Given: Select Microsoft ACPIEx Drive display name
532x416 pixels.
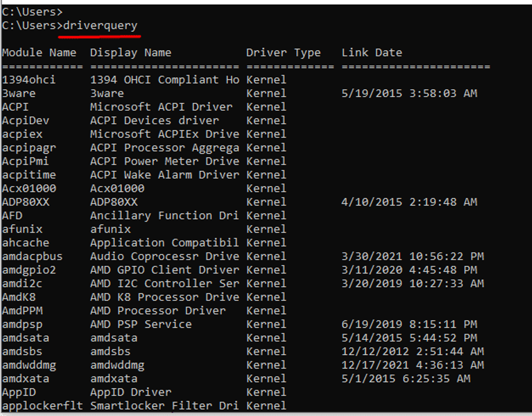Looking at the screenshot, I should [x=164, y=134].
